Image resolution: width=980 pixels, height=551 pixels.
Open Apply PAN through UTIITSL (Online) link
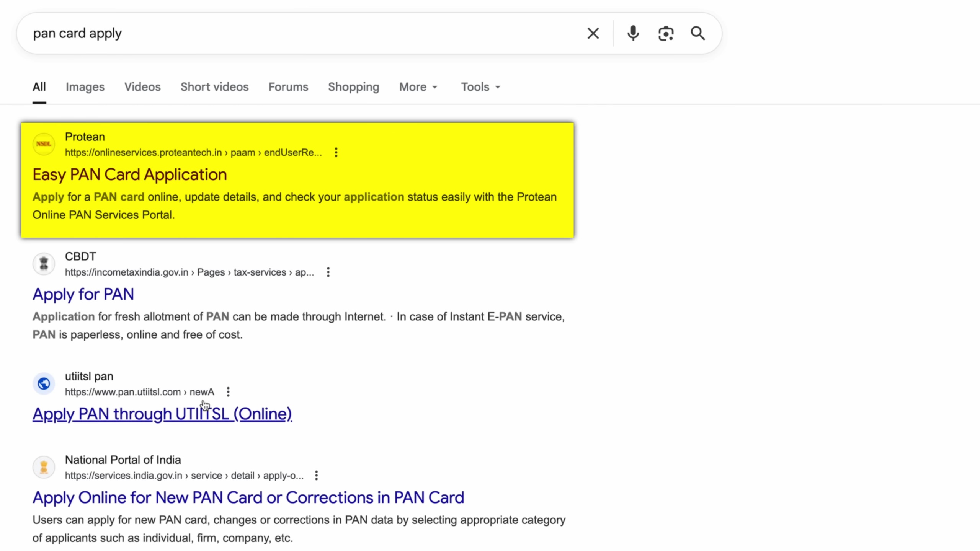click(162, 414)
